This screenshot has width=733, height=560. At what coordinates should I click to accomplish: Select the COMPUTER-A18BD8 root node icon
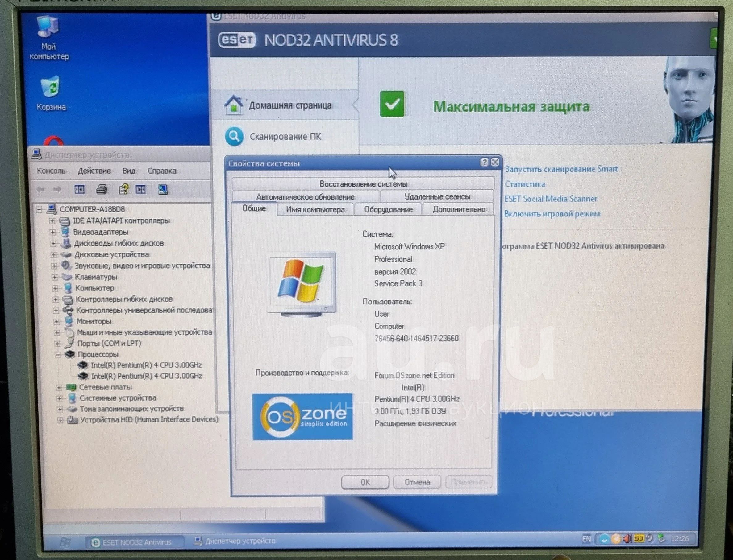pyautogui.click(x=51, y=209)
